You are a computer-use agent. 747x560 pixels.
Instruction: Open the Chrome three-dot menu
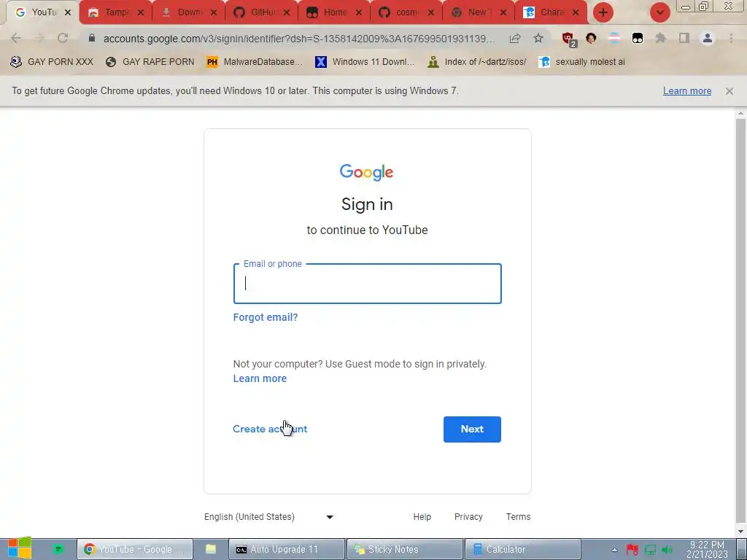point(731,38)
